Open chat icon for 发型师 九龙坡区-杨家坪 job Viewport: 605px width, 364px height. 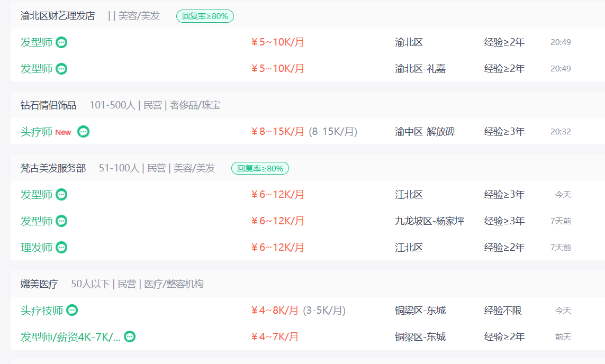tap(61, 221)
